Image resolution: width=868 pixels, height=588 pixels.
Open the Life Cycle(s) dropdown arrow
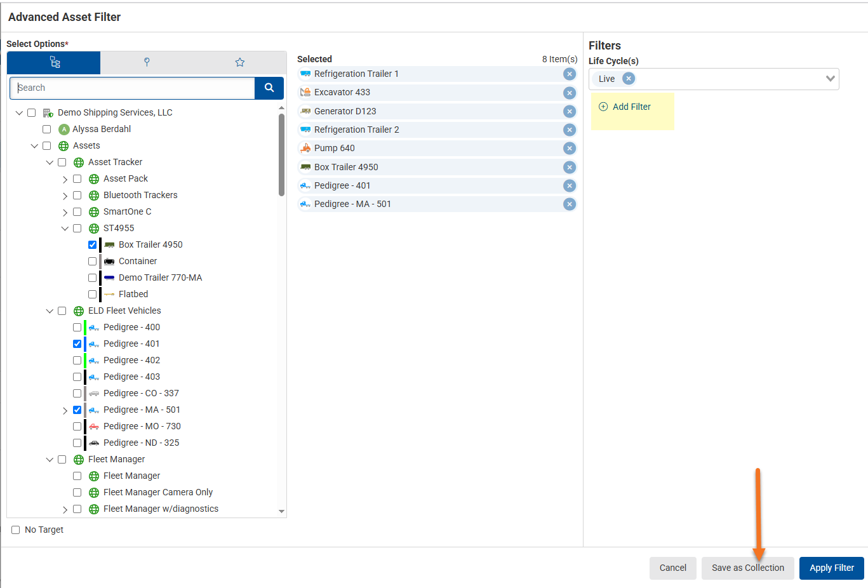[x=830, y=79]
